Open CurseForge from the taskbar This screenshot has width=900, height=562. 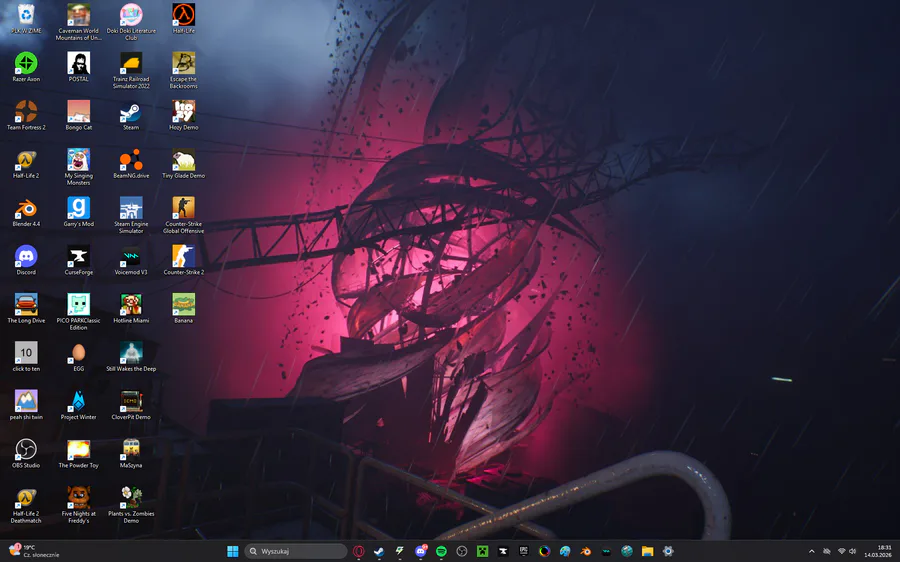[x=503, y=551]
